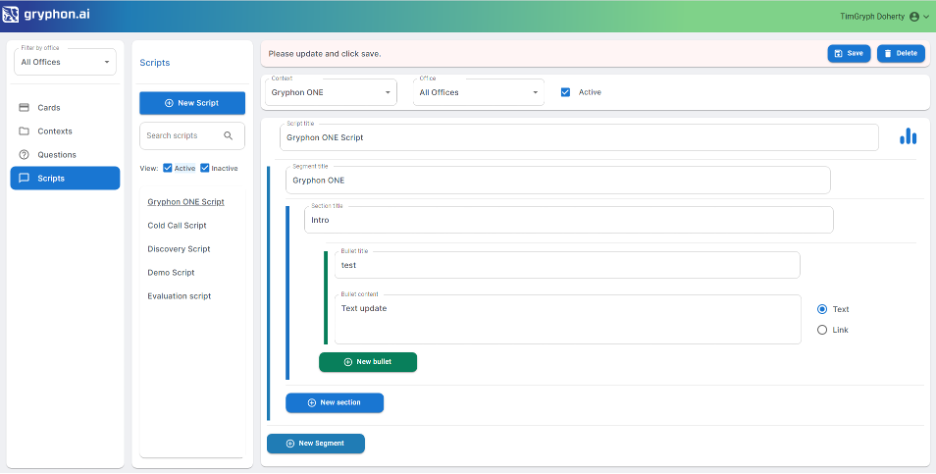This screenshot has height=474, width=936.
Task: Add a New section
Action: tap(334, 403)
